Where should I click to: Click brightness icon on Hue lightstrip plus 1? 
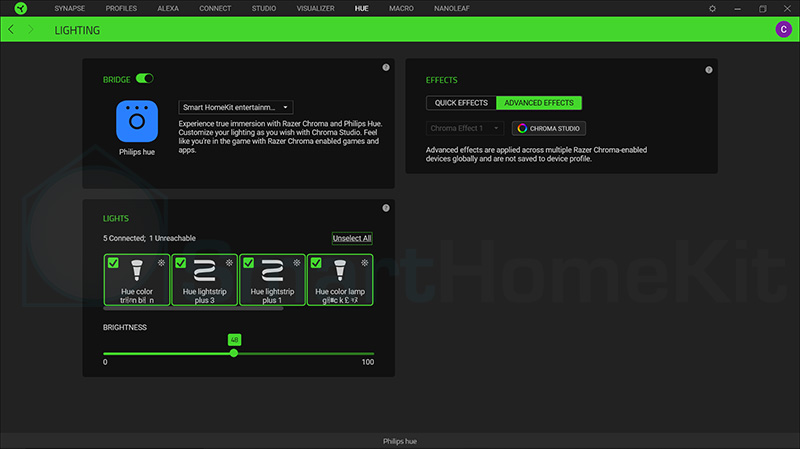point(296,263)
